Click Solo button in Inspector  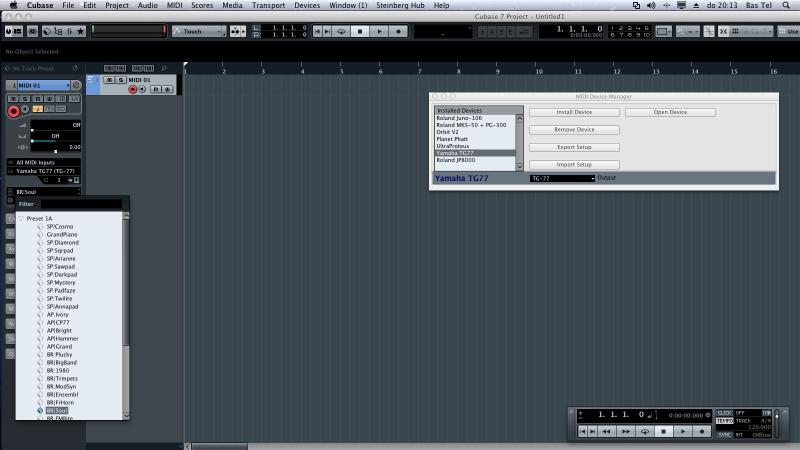pyautogui.click(x=25, y=98)
